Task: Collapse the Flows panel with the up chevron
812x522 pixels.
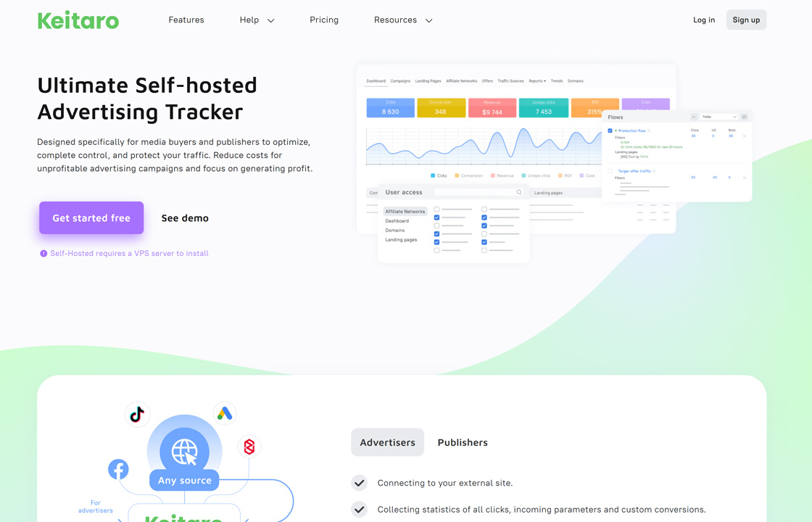Action: click(694, 117)
